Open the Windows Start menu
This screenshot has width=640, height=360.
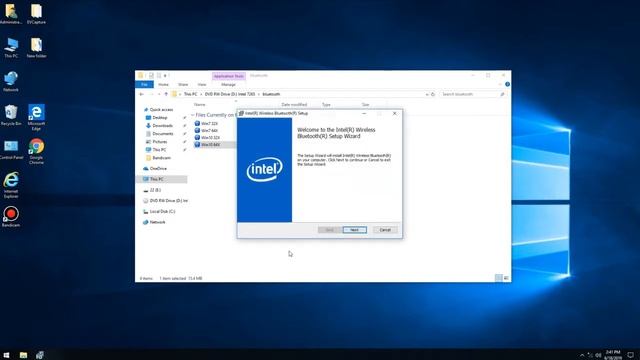[6, 355]
